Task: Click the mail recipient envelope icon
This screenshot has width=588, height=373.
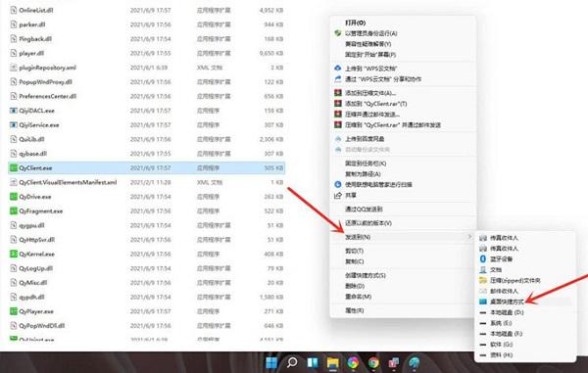Action: 483,291
